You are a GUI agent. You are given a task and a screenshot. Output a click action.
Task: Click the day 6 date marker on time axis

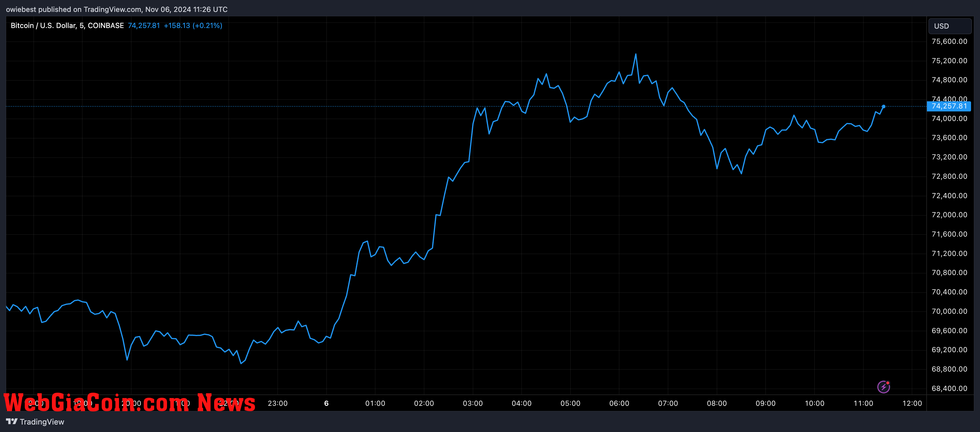pos(326,403)
